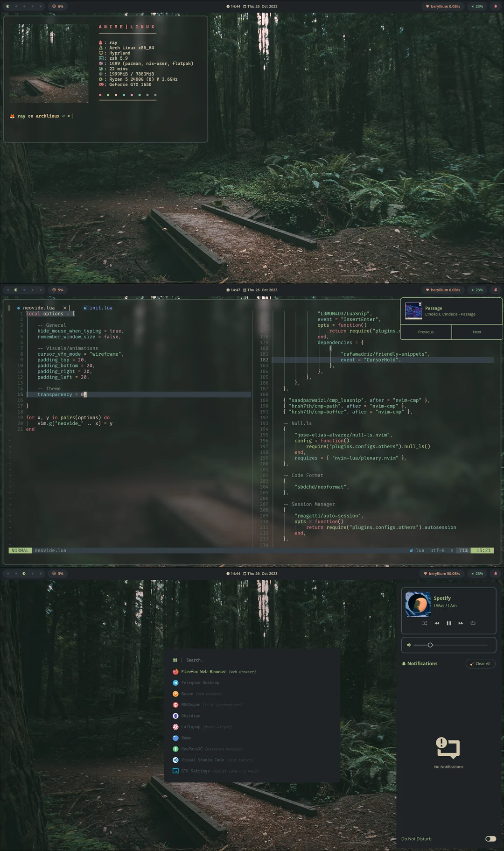The width and height of the screenshot is (504, 851).
Task: Toggle shuffle in the Spotify widget
Action: click(425, 623)
